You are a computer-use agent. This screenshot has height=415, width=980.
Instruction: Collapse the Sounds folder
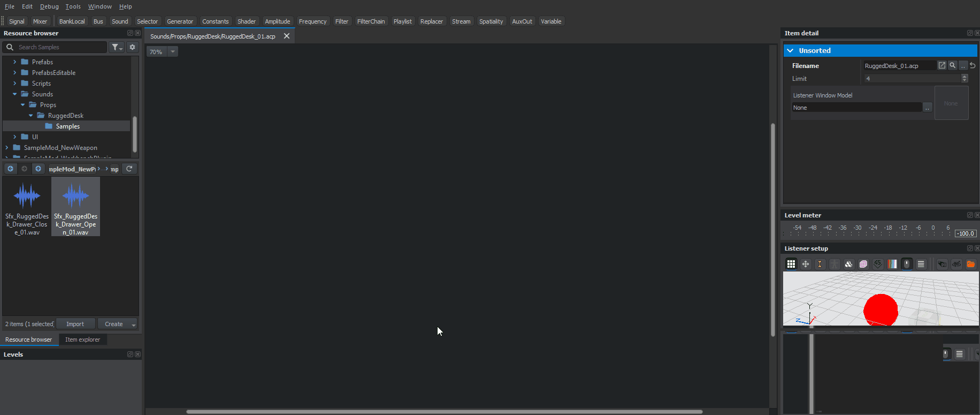pyautogui.click(x=14, y=94)
